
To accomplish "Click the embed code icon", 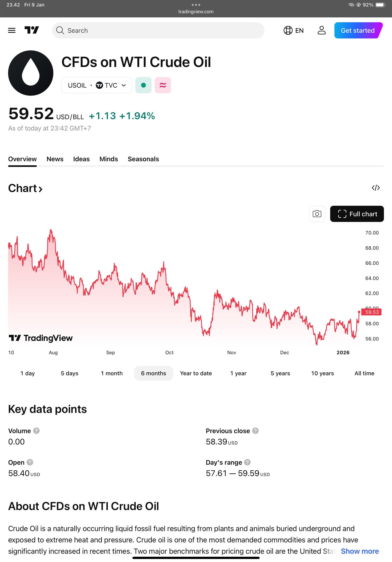I will pyautogui.click(x=376, y=188).
